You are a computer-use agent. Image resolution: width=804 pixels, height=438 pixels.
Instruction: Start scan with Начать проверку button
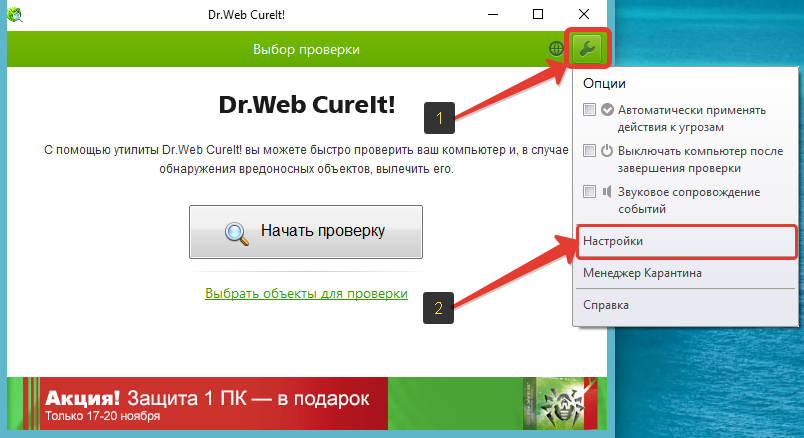click(306, 232)
